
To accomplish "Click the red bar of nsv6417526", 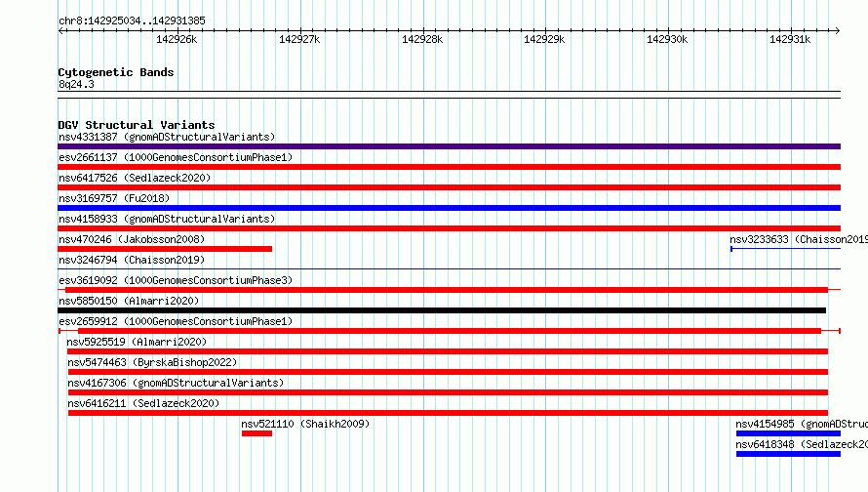I will tap(449, 187).
